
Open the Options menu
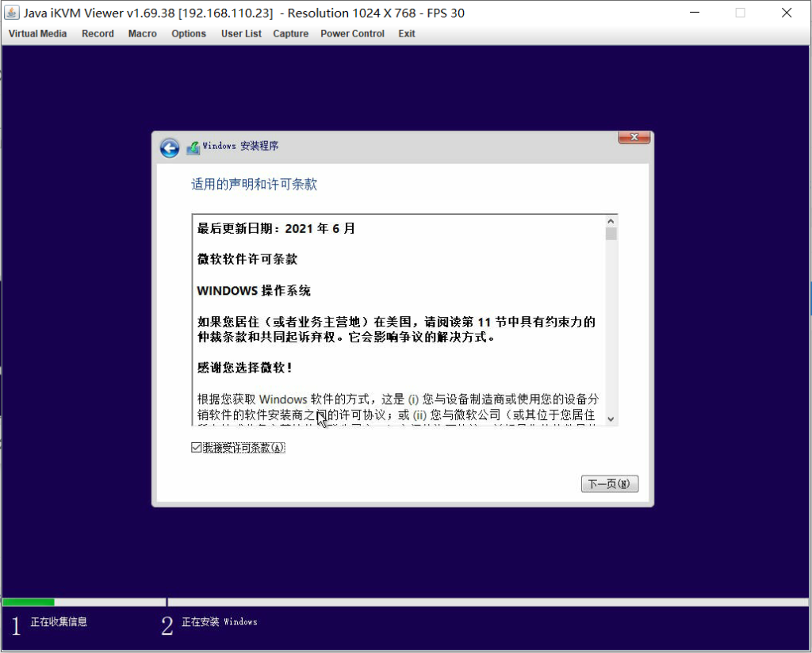[189, 34]
